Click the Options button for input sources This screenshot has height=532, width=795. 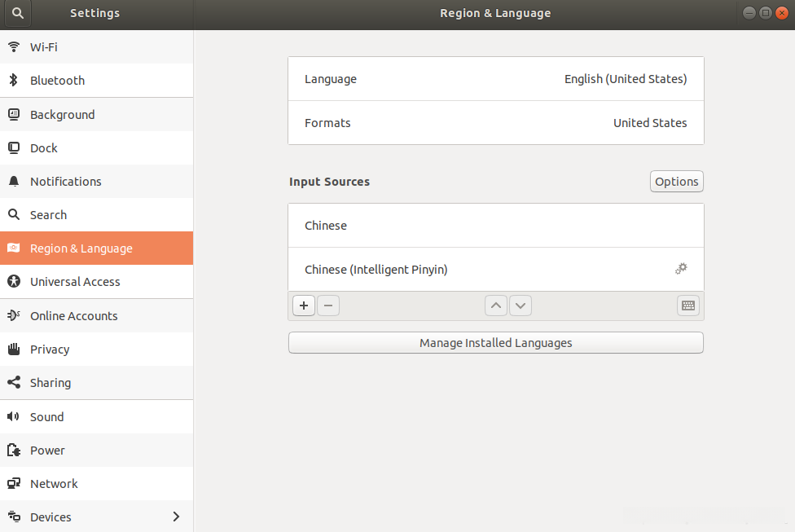tap(676, 182)
